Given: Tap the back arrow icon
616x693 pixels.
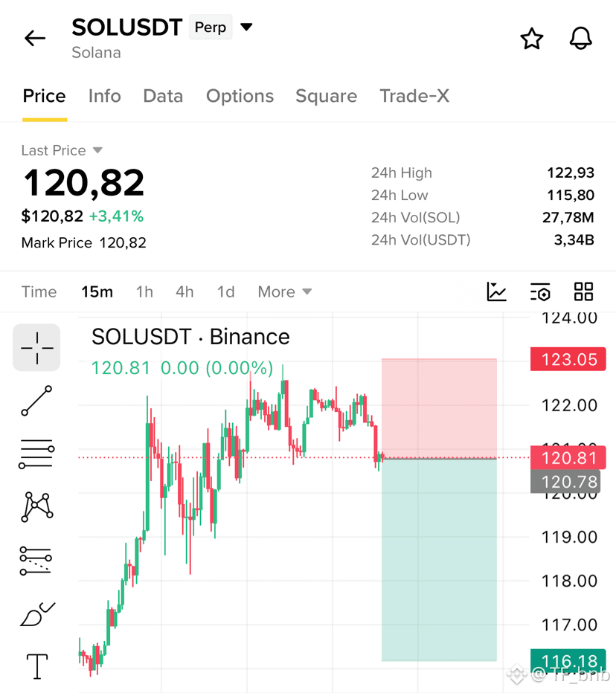Looking at the screenshot, I should click(x=35, y=39).
